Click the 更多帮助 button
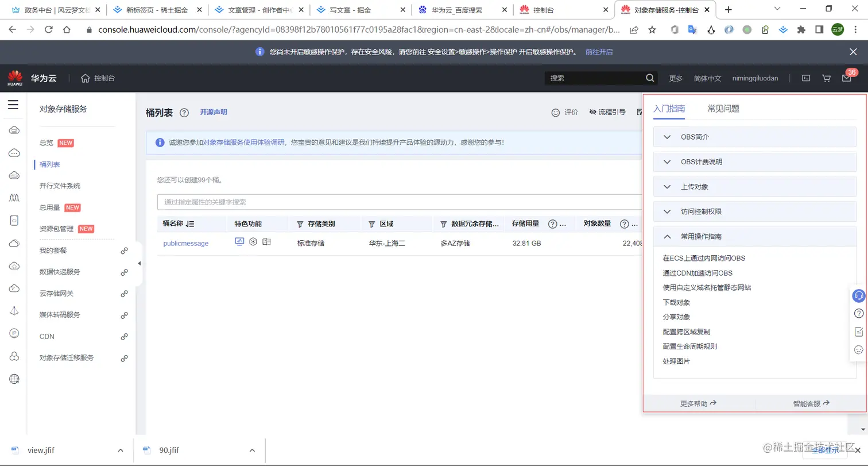Viewport: 868px width, 466px height. (699, 403)
